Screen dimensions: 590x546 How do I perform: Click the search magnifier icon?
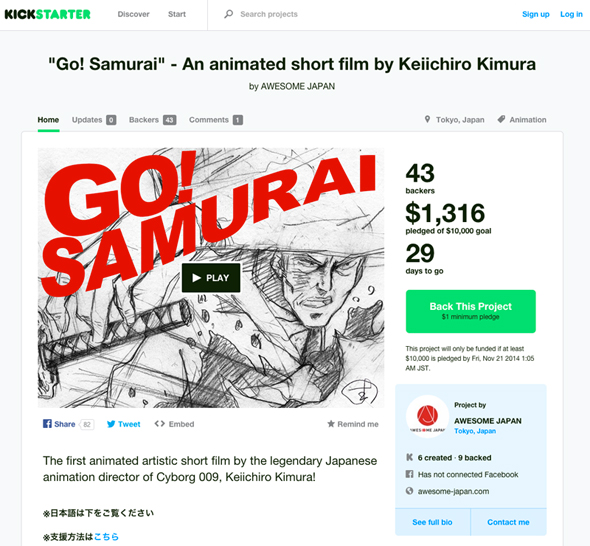click(228, 14)
